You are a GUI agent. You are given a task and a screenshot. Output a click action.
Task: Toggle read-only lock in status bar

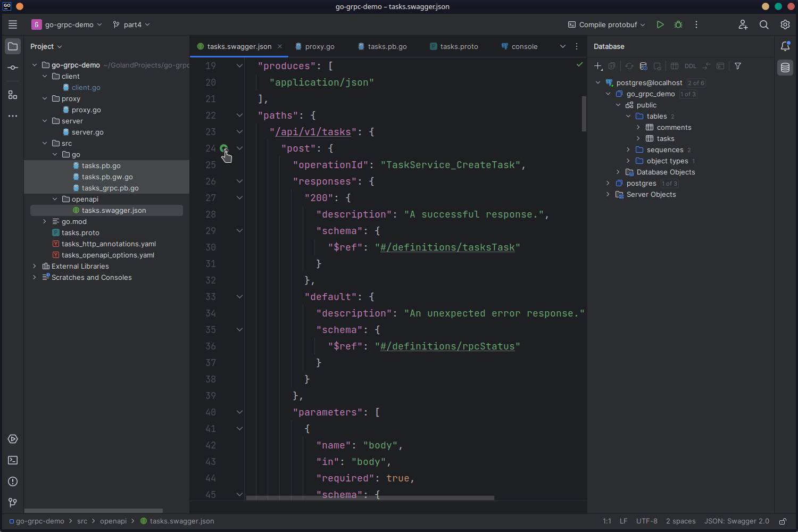coord(783,521)
